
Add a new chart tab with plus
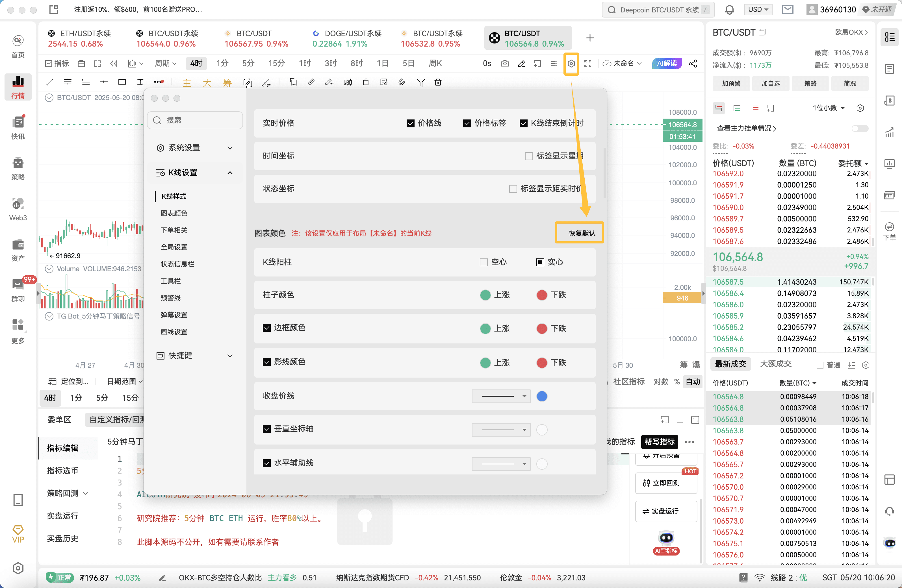pyautogui.click(x=590, y=38)
